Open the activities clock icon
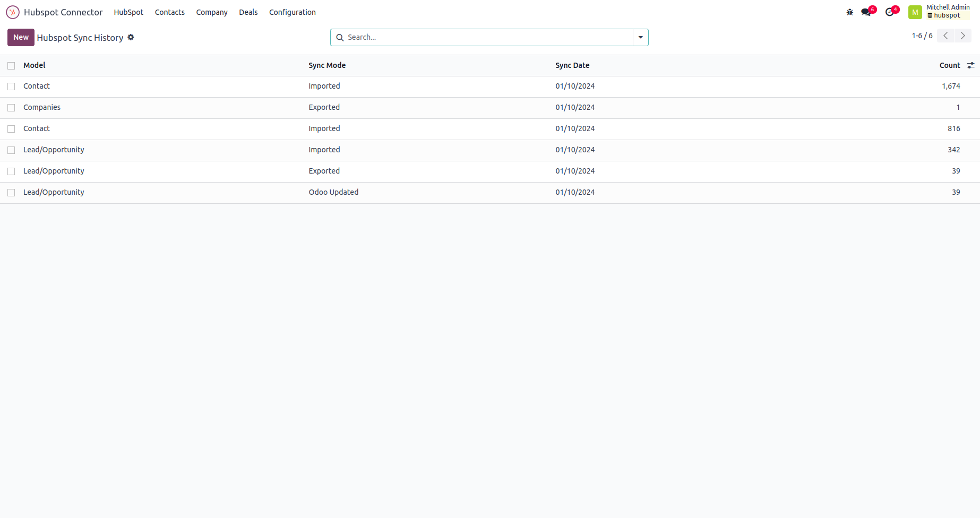980x518 pixels. (x=890, y=12)
